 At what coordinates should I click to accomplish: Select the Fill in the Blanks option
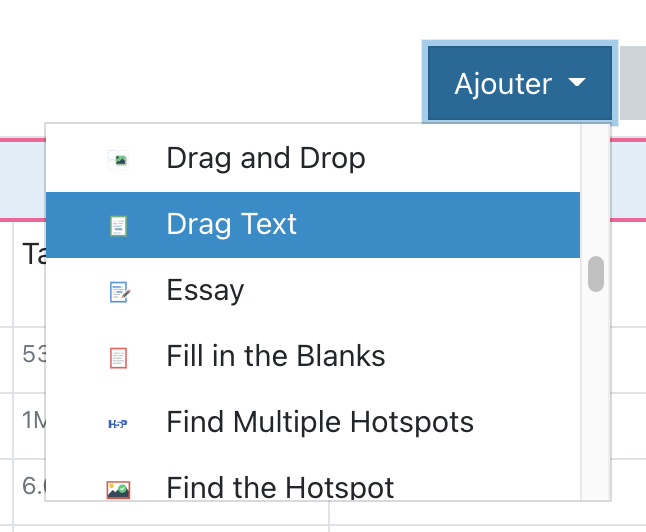click(x=275, y=357)
